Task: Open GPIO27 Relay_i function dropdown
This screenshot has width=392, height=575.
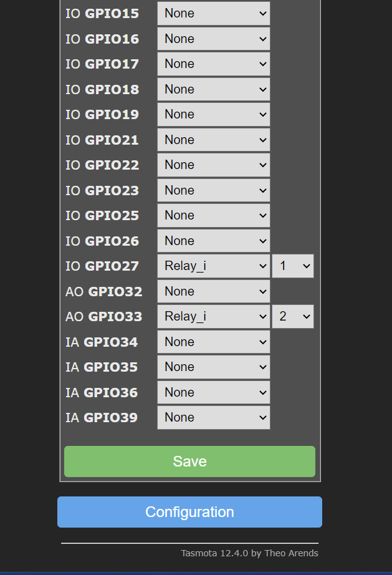Action: (x=213, y=266)
